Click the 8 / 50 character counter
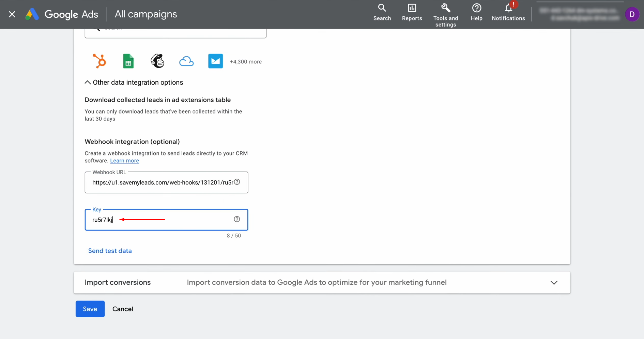644x339 pixels. pyautogui.click(x=234, y=236)
